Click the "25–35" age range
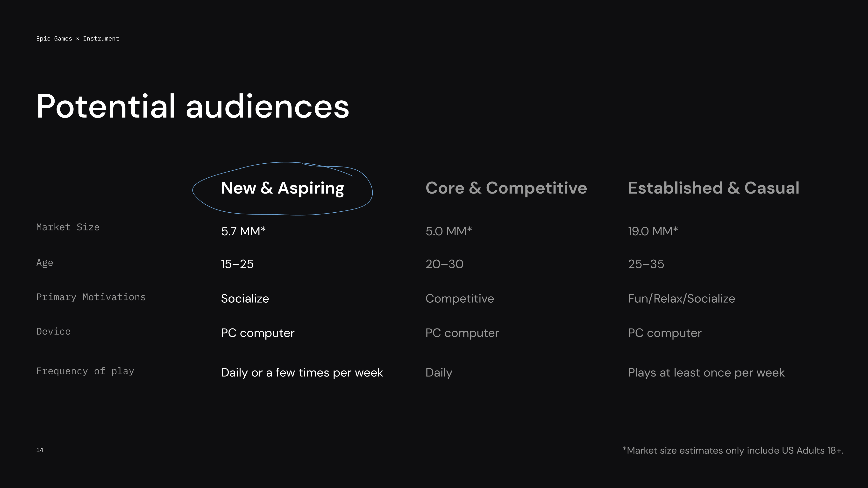The height and width of the screenshot is (488, 868). 646,264
